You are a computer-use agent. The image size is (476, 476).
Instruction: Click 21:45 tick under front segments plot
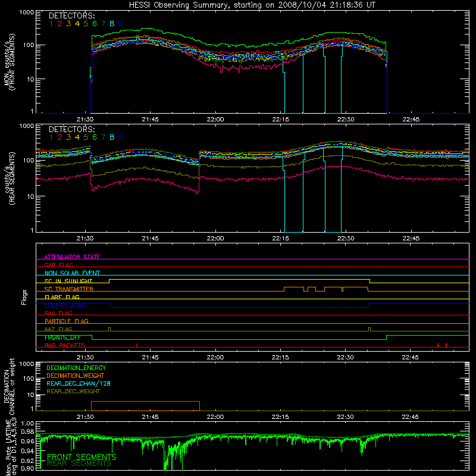click(x=150, y=120)
